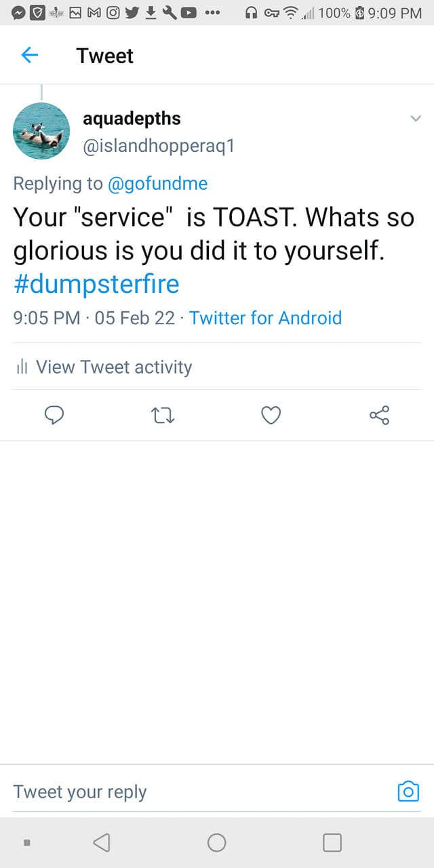434x868 pixels.
Task: Tap Android home circle button
Action: (217, 842)
